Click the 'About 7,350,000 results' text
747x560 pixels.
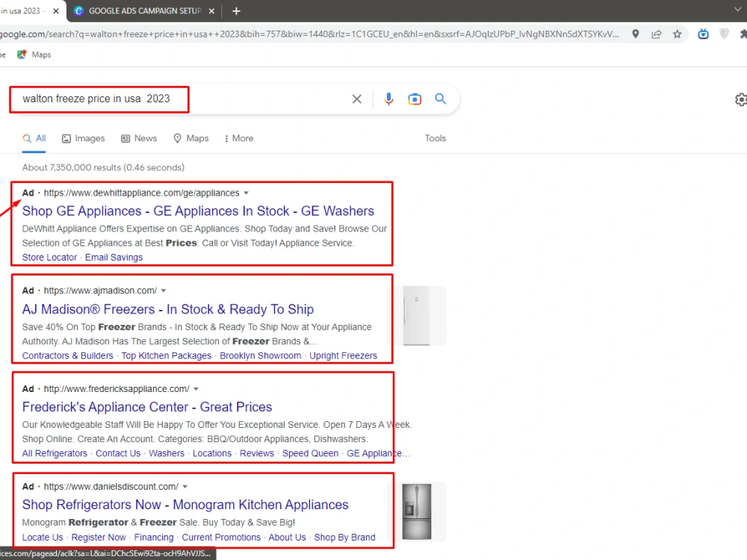click(103, 167)
